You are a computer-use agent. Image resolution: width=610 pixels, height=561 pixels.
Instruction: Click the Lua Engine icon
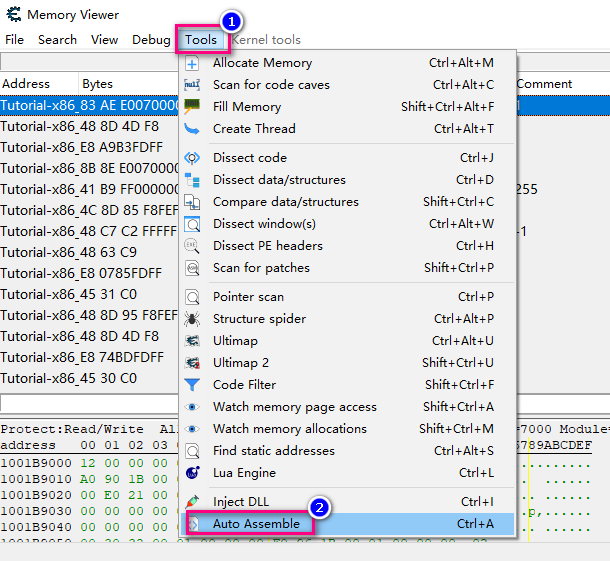point(193,473)
